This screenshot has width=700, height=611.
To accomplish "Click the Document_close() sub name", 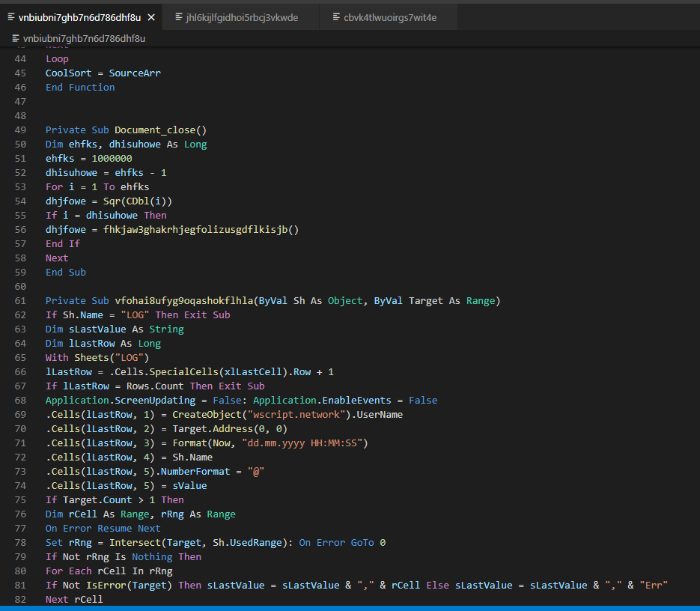I will 161,130.
